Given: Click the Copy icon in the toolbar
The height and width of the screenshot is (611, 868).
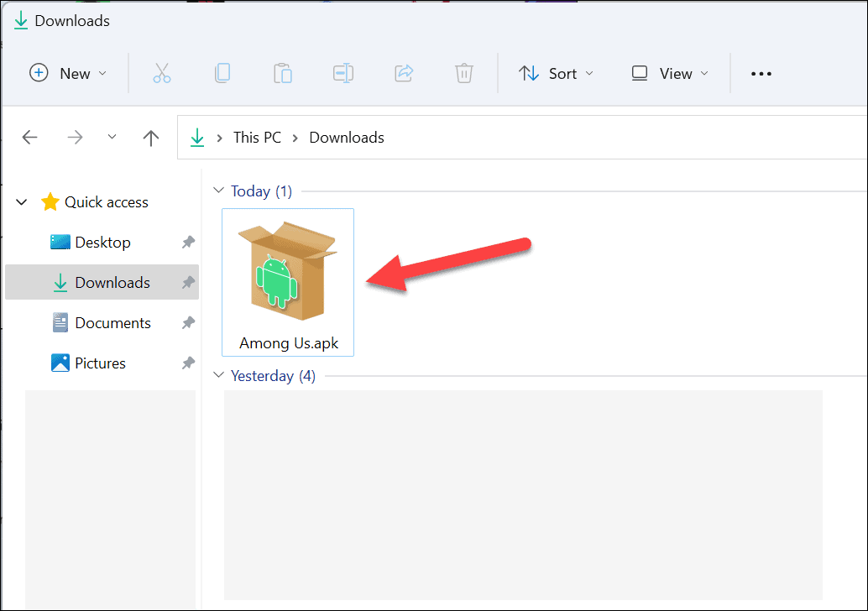Looking at the screenshot, I should coord(222,73).
